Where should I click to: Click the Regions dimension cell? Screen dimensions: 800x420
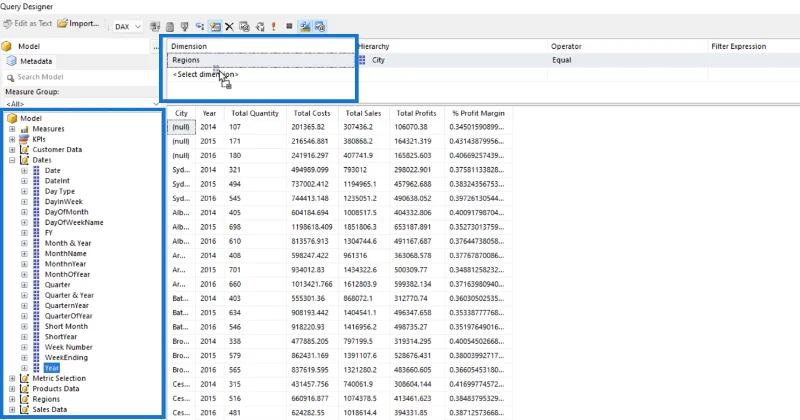[261, 60]
